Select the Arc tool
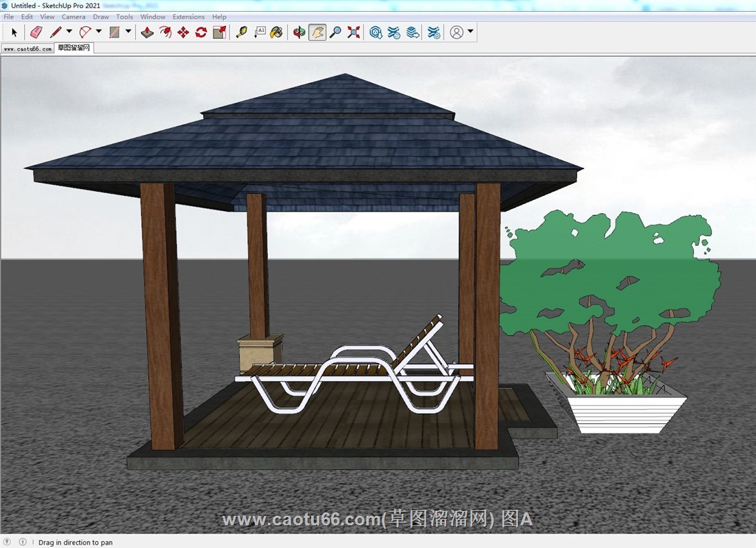 coord(86,32)
